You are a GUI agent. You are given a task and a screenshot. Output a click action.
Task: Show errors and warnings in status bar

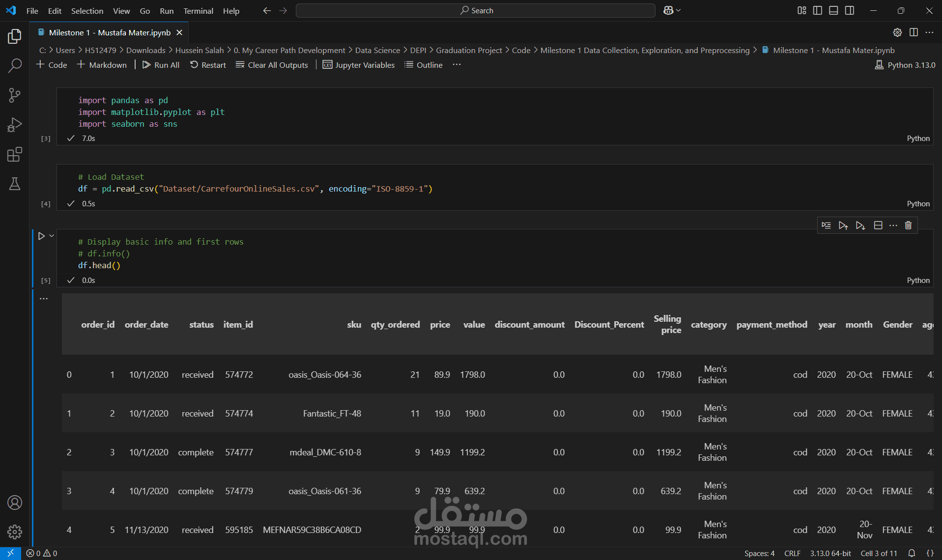(x=42, y=553)
